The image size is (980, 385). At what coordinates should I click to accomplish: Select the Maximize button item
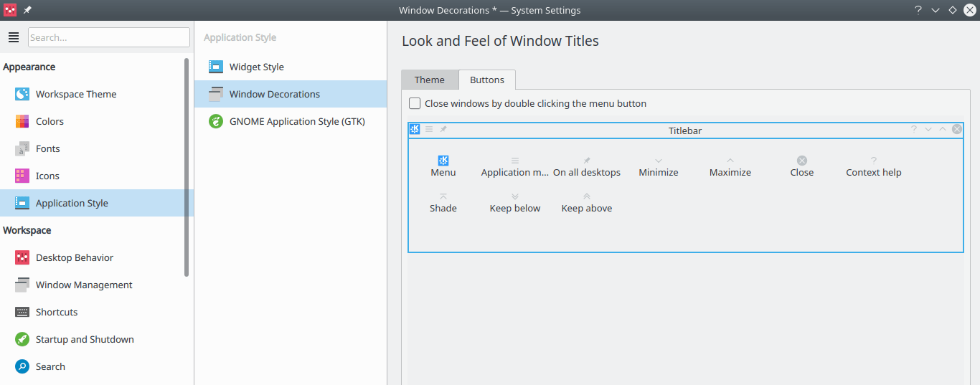730,166
